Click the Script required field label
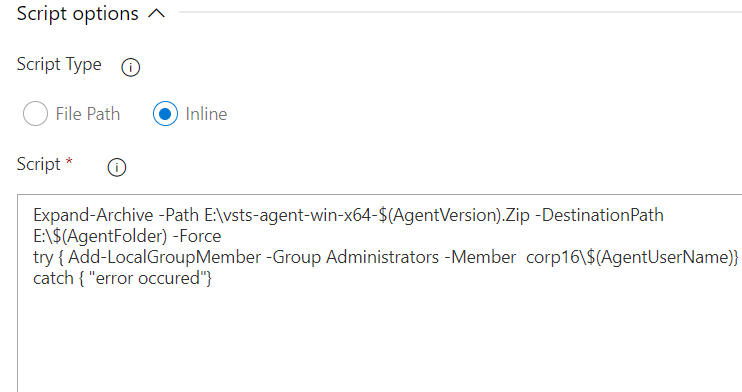 [39, 164]
